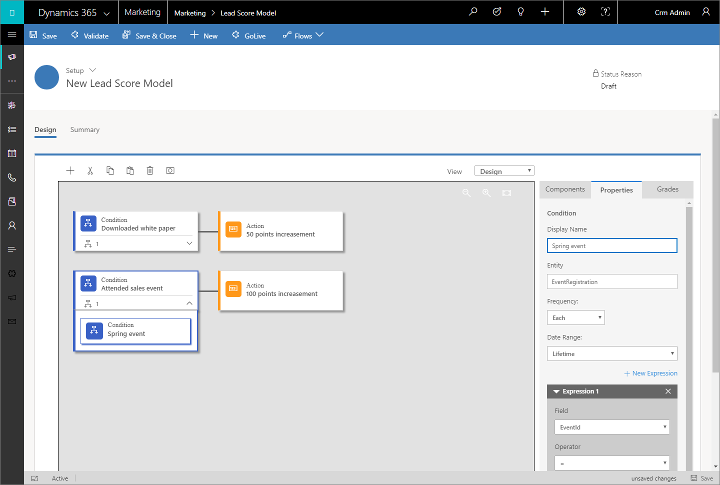This screenshot has width=720, height=485.
Task: Open the Operator dropdown
Action: (x=612, y=463)
